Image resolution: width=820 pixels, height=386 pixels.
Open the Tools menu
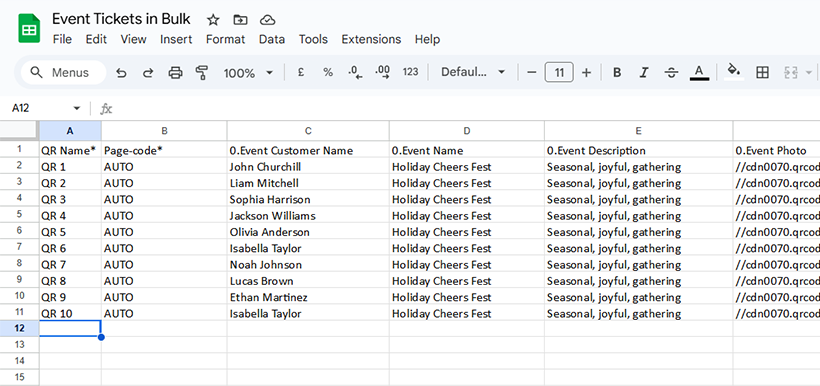[313, 39]
